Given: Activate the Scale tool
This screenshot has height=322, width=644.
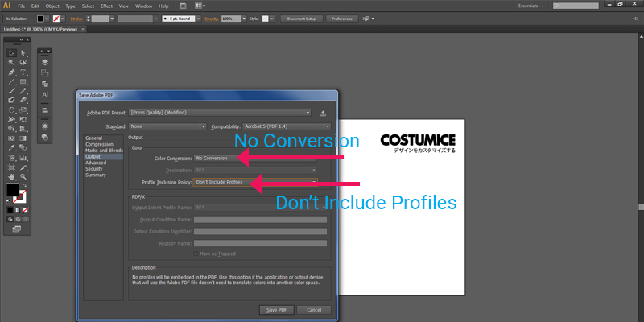Looking at the screenshot, I should [23, 109].
